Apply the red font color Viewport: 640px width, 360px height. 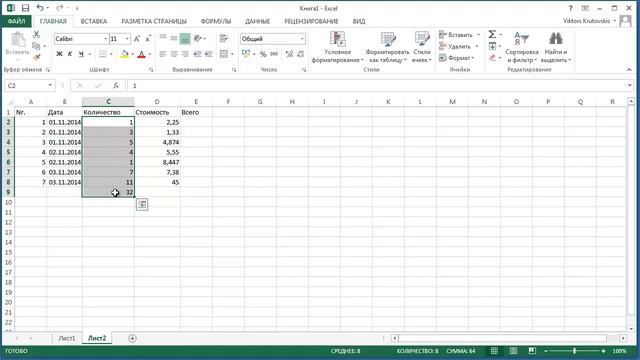pos(142,54)
